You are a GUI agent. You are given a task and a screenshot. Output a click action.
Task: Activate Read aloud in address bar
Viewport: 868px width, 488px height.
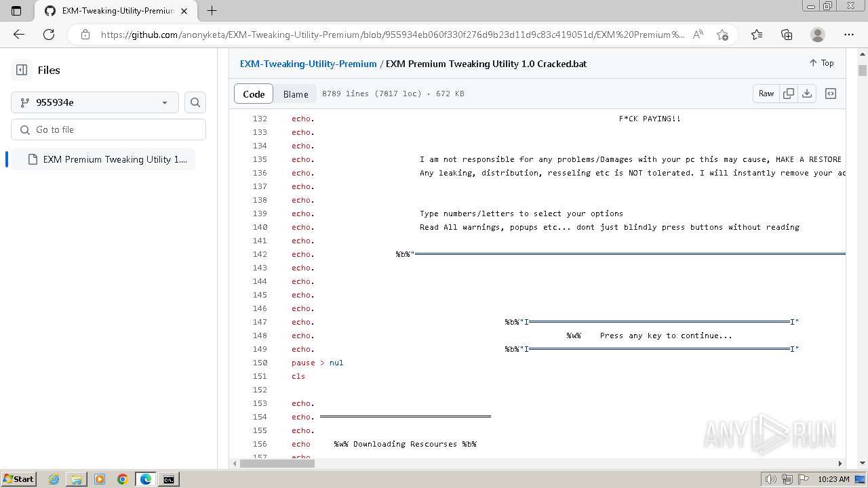(x=698, y=35)
